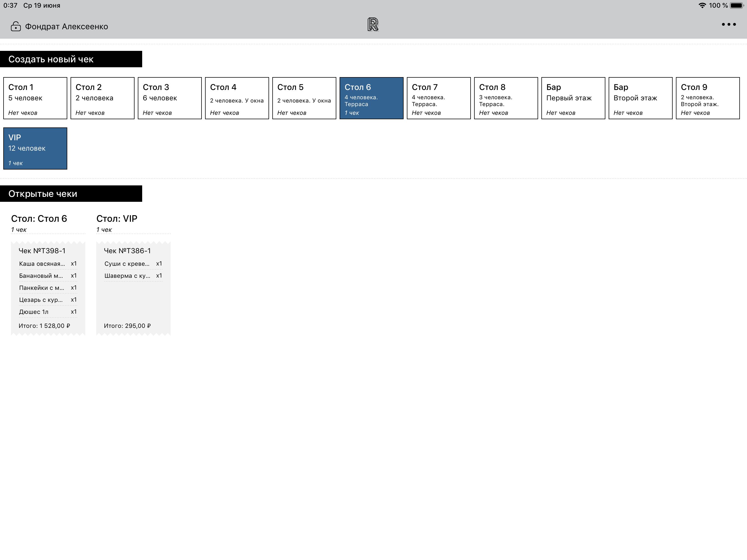Image resolution: width=747 pixels, height=560 pixels.
Task: Select Стол 4 by the window
Action: (237, 98)
